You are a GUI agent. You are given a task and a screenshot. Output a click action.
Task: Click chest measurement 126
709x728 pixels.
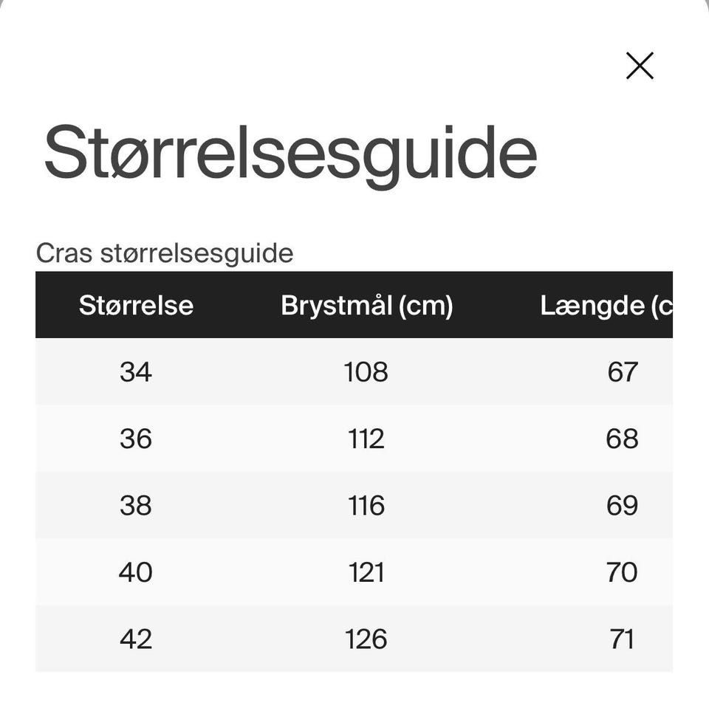(x=366, y=639)
